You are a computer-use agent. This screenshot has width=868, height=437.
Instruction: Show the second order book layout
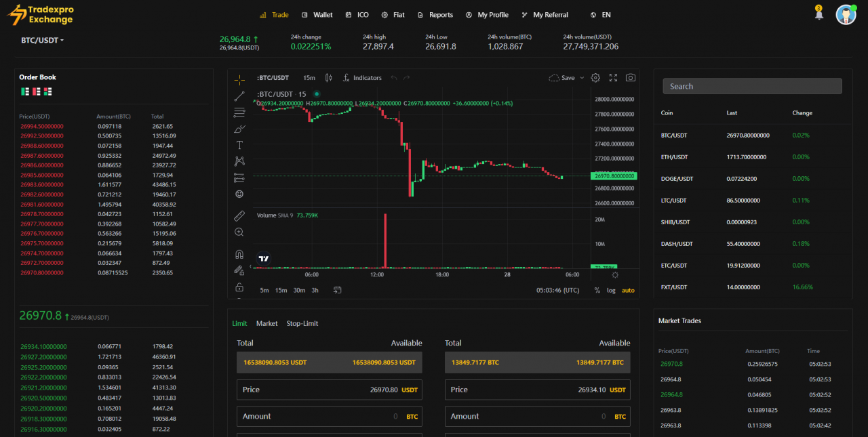[x=36, y=91]
